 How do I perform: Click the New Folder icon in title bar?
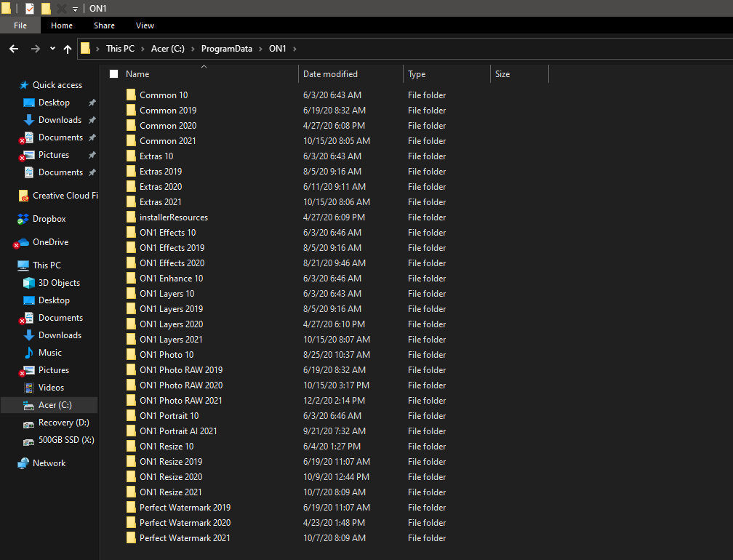click(x=46, y=9)
